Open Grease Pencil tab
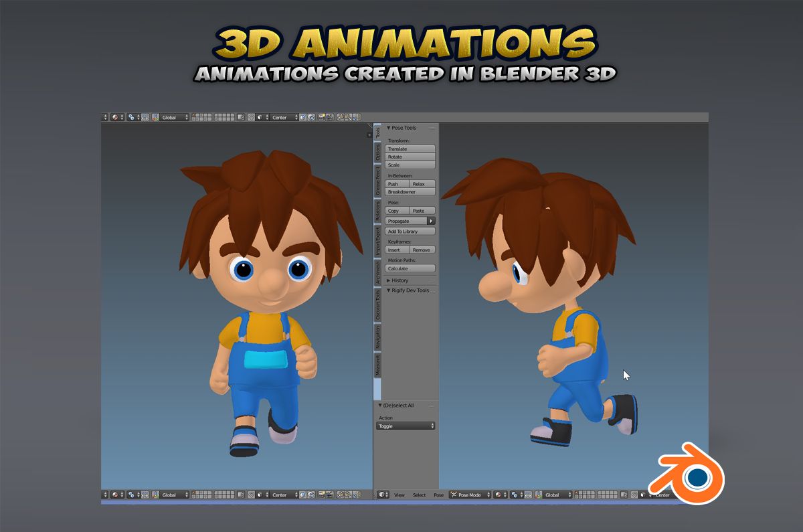Image resolution: width=803 pixels, height=532 pixels. [377, 180]
